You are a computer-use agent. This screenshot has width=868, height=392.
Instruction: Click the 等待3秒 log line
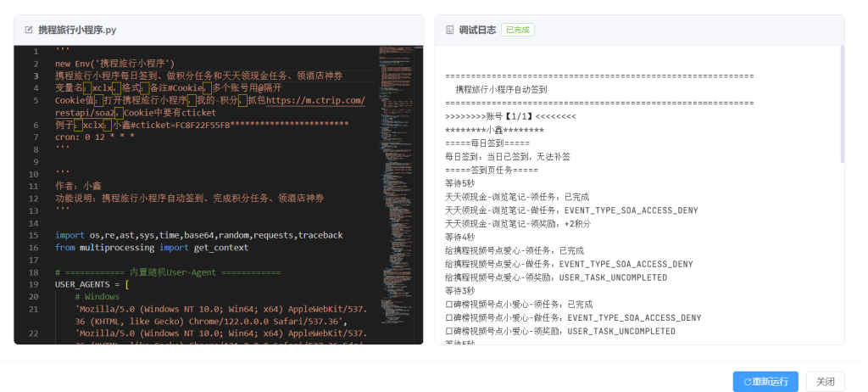459,291
